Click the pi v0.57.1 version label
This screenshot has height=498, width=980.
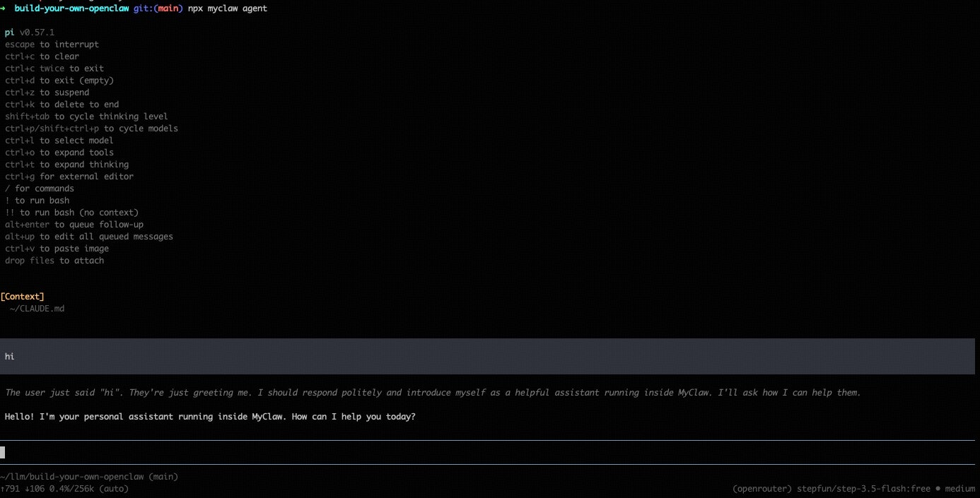tap(30, 32)
